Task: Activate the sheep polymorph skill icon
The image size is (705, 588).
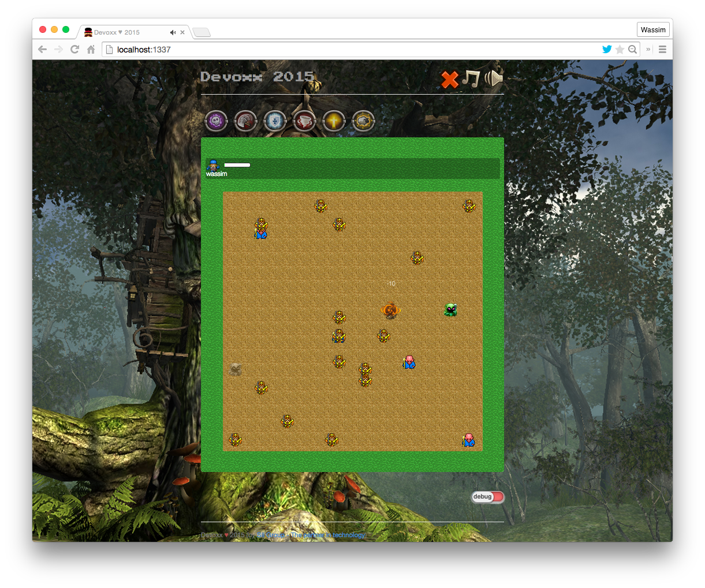Action: click(364, 121)
